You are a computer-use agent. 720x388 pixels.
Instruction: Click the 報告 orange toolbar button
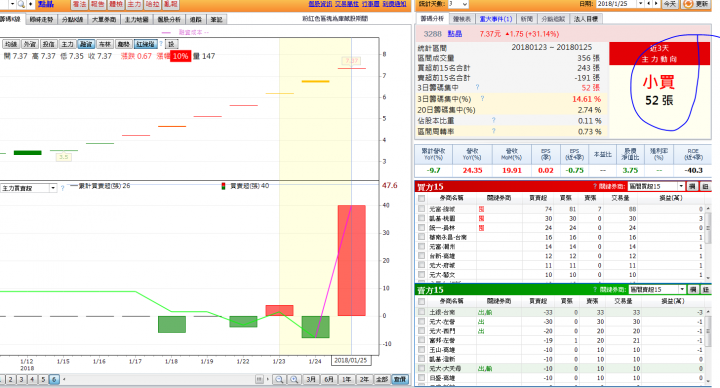[x=97, y=5]
